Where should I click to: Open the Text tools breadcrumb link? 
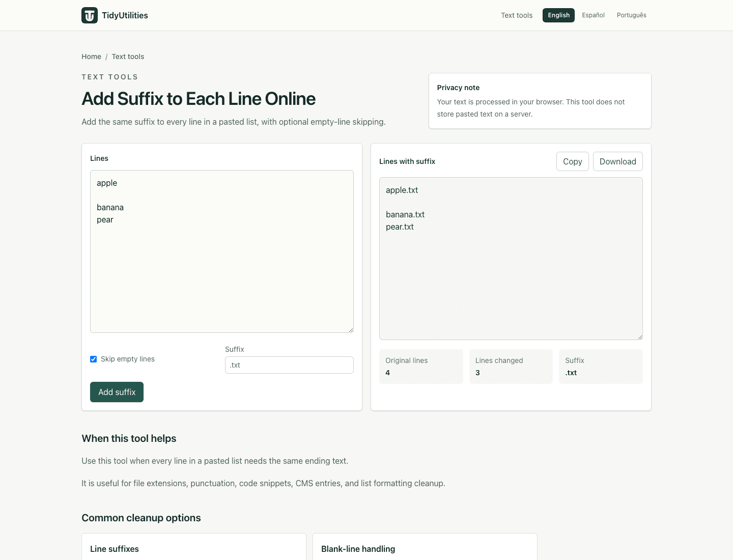pos(128,57)
